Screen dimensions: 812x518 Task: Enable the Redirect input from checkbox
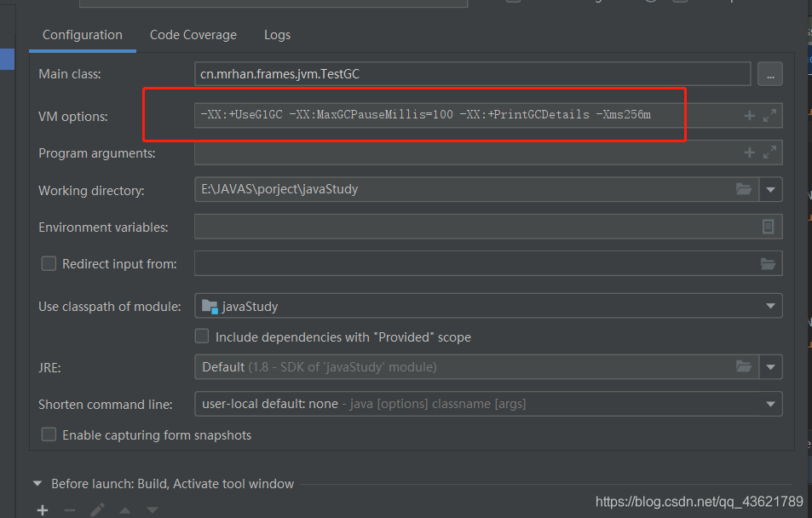point(49,263)
